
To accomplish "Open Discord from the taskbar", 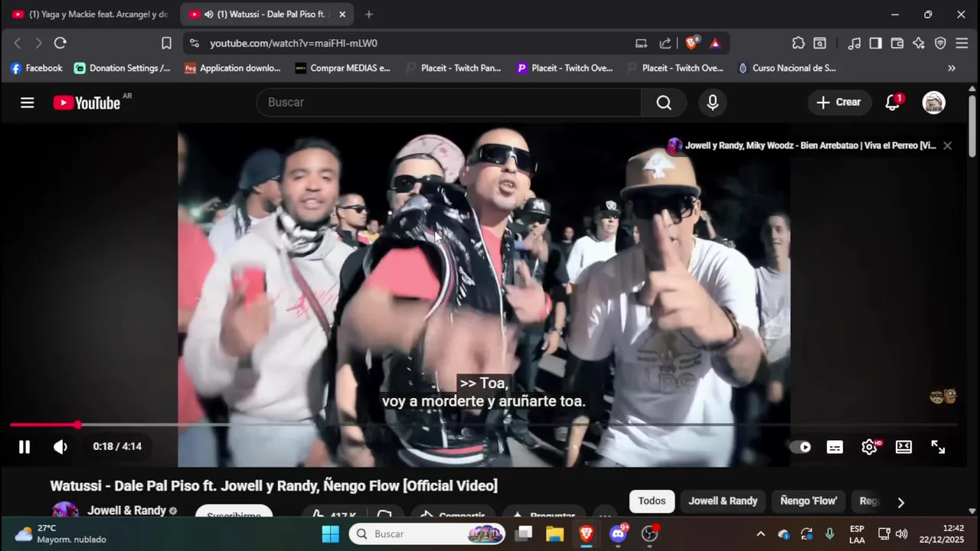I will (619, 534).
